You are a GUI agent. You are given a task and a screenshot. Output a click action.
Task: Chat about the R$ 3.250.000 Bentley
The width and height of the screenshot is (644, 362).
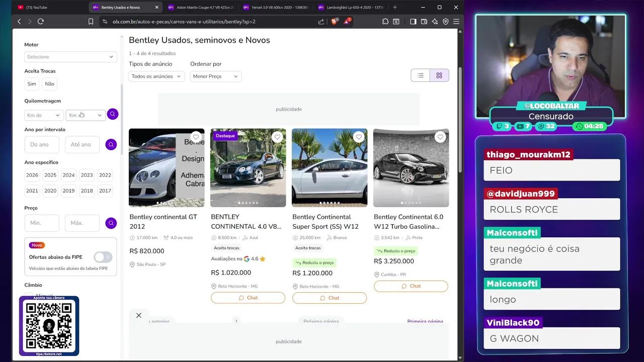pos(411,286)
